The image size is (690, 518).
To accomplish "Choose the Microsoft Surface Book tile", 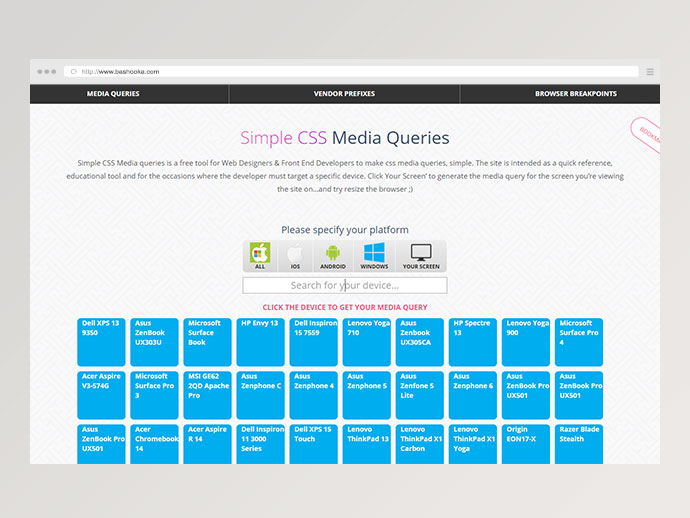I will coord(207,342).
